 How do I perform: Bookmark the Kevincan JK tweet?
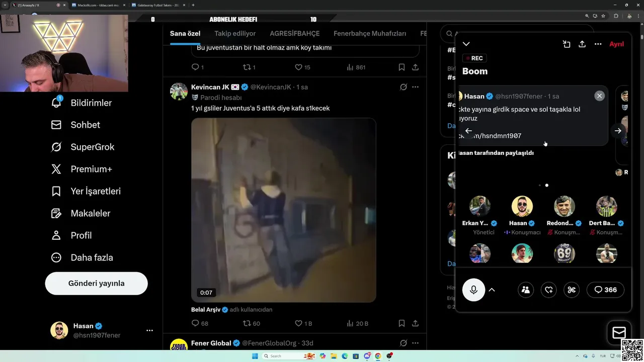pos(401,323)
